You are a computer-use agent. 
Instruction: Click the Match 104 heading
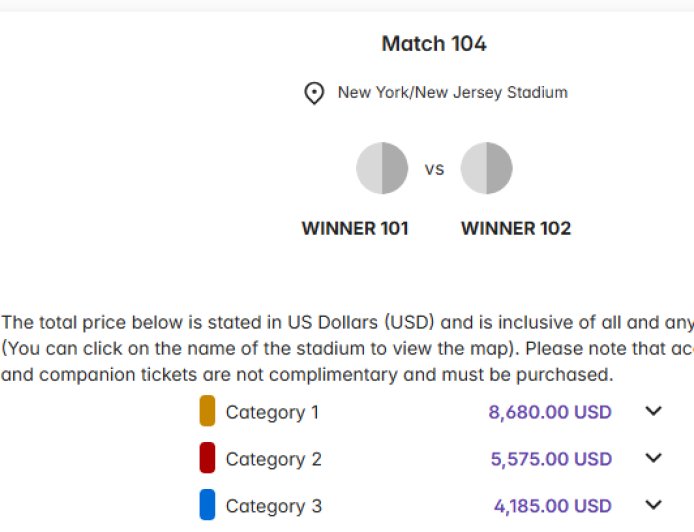434,44
